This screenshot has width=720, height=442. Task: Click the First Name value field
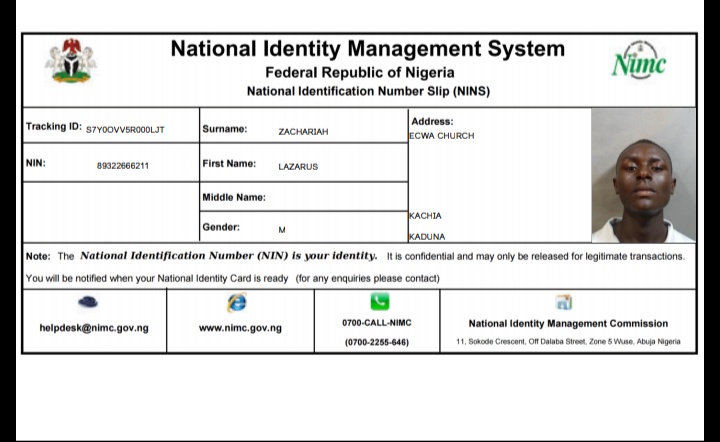298,166
